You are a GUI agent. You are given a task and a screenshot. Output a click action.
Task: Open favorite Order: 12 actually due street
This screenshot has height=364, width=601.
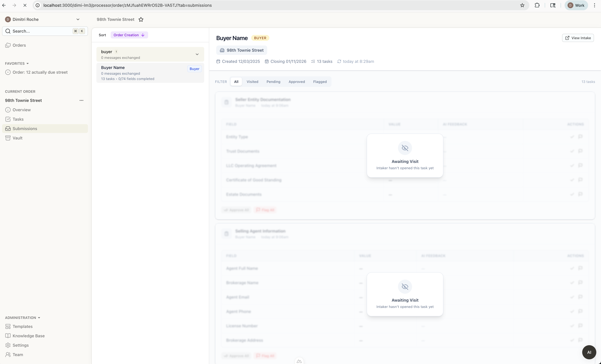click(x=40, y=72)
